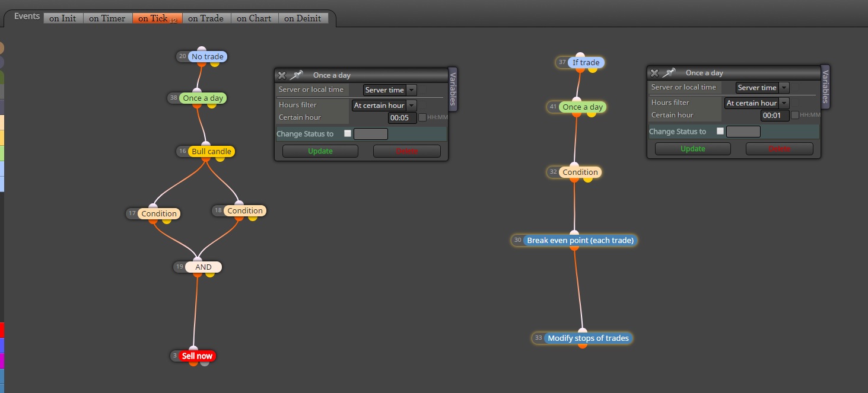
Task: Click Update in the 00:05 panel
Action: click(320, 151)
